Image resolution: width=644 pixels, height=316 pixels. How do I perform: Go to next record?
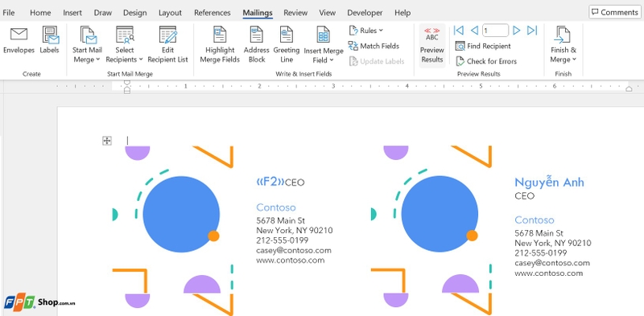(x=517, y=31)
